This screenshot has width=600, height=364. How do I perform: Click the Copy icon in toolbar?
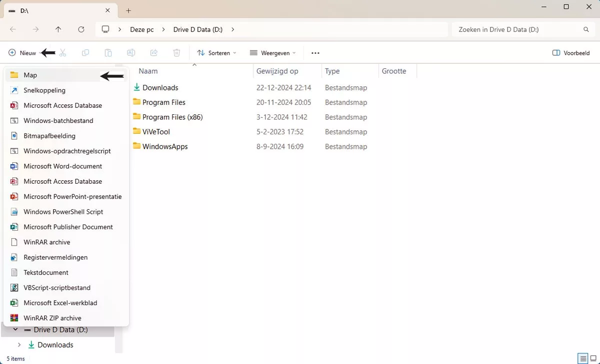[85, 53]
